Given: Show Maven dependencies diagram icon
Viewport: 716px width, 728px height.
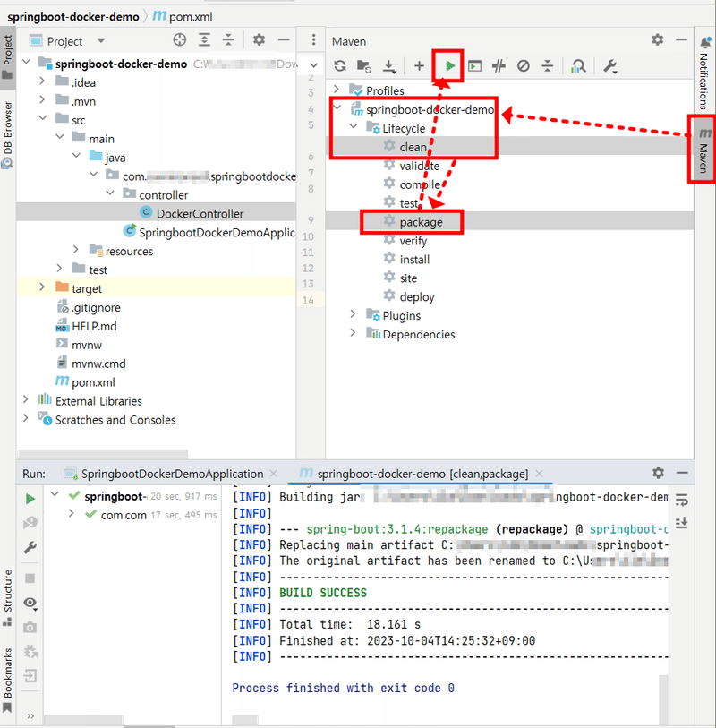Looking at the screenshot, I should pyautogui.click(x=578, y=66).
